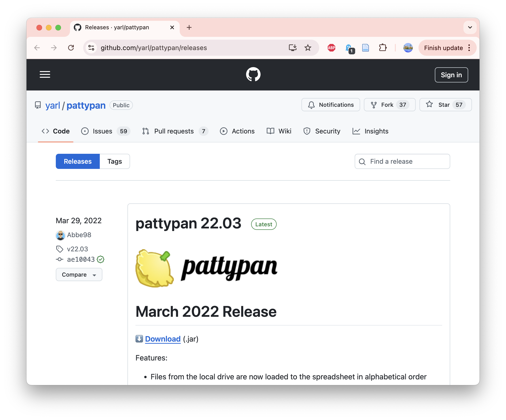Click the browser Back arrow
This screenshot has width=506, height=420.
[37, 48]
